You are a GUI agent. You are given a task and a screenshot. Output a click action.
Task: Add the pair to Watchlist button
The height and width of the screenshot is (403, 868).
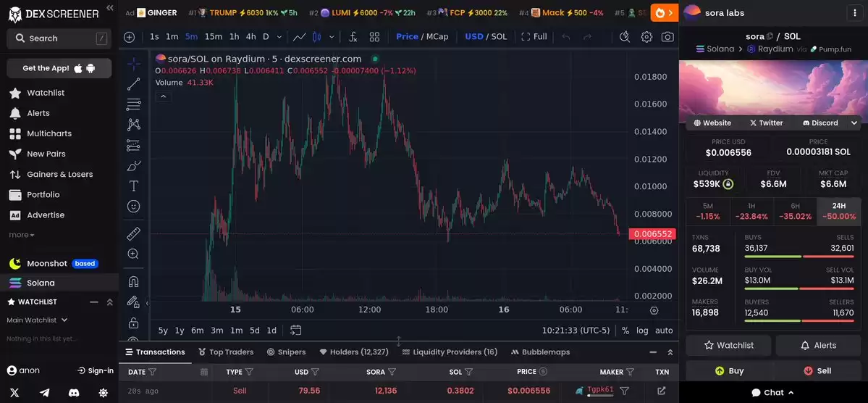coord(728,345)
